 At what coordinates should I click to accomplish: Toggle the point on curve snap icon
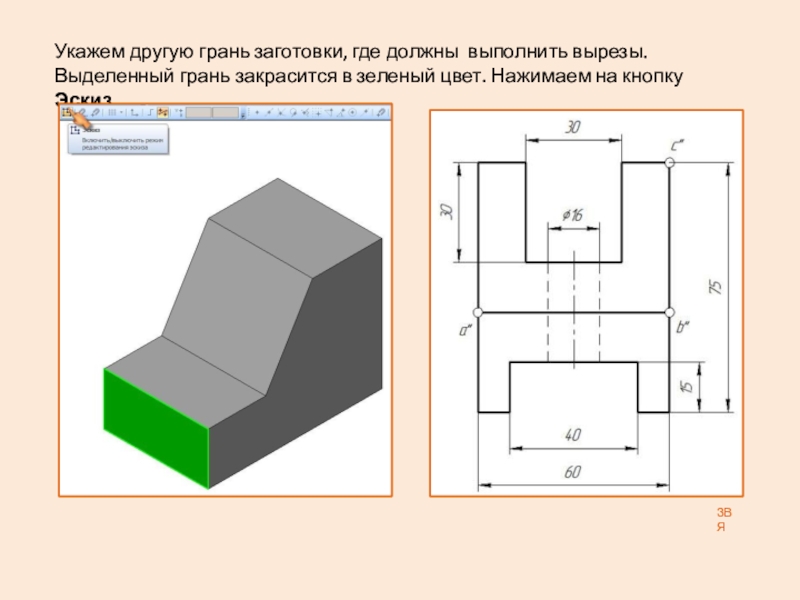365,112
